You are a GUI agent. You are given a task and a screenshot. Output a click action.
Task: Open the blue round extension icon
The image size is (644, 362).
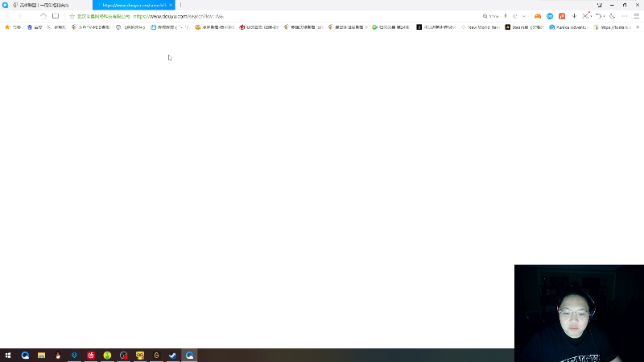click(x=550, y=16)
